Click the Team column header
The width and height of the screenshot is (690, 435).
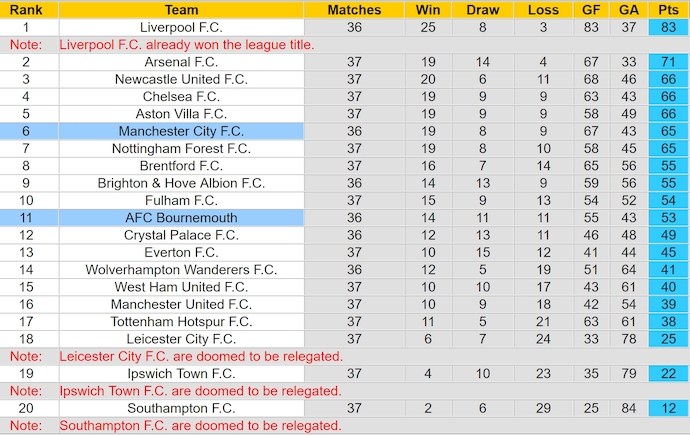(181, 10)
